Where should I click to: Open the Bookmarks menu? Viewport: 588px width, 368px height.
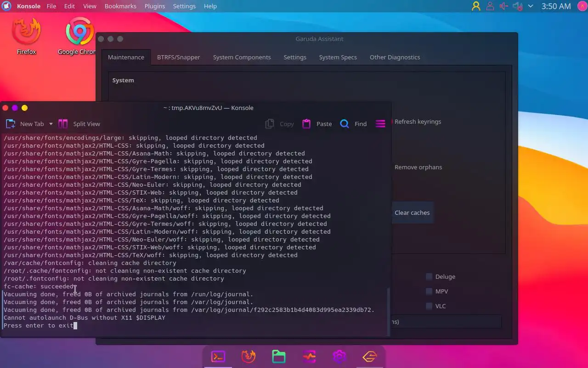pyautogui.click(x=120, y=6)
